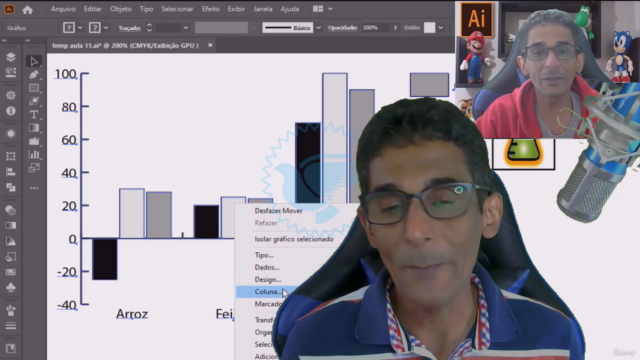
Task: Open the Janela menu
Action: click(x=263, y=9)
